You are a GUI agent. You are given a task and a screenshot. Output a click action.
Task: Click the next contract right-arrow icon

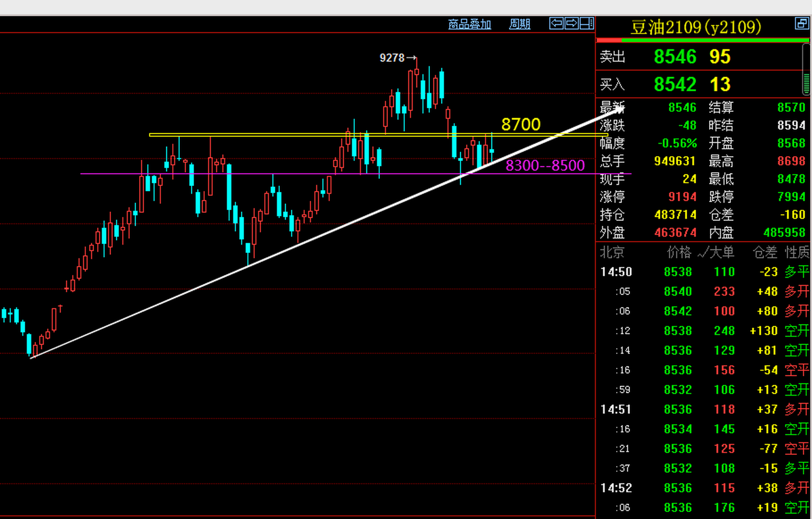(571, 24)
